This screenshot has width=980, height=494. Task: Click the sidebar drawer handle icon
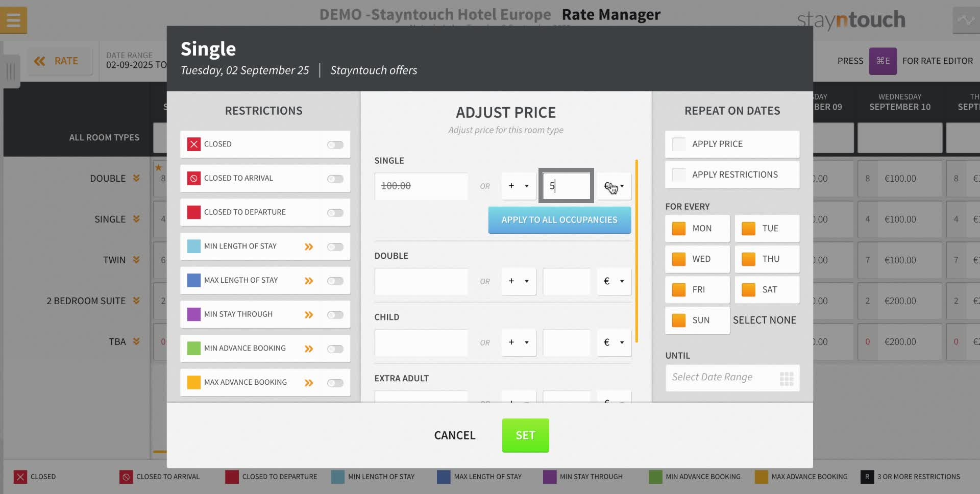11,71
